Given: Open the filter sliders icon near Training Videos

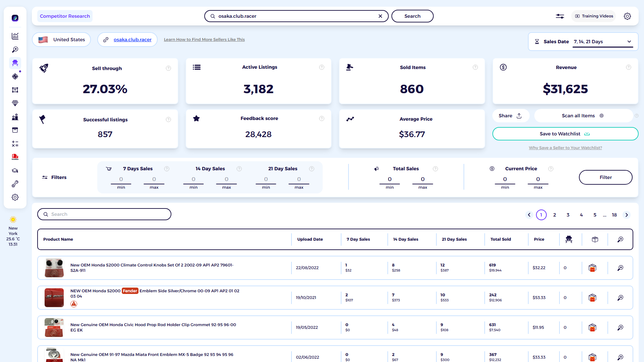Looking at the screenshot, I should coord(560,16).
